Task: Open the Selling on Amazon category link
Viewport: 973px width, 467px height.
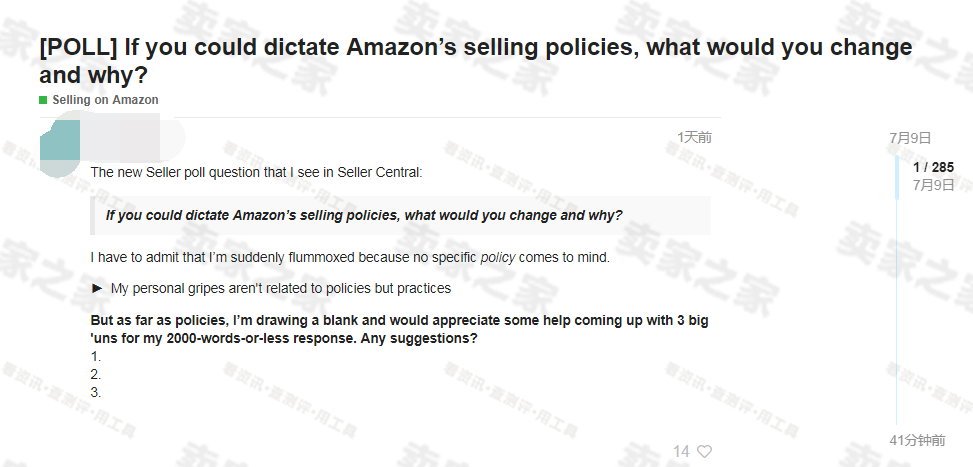Action: pyautogui.click(x=105, y=100)
